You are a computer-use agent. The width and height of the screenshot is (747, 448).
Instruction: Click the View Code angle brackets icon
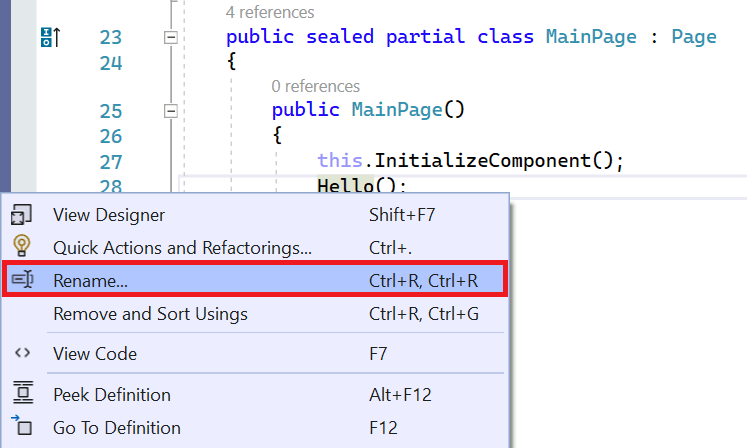pos(22,353)
